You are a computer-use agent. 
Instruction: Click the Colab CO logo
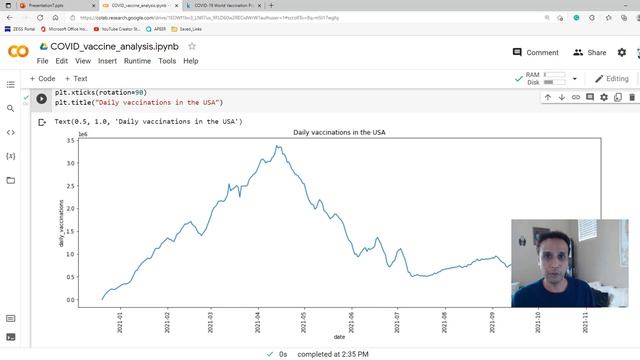18,51
